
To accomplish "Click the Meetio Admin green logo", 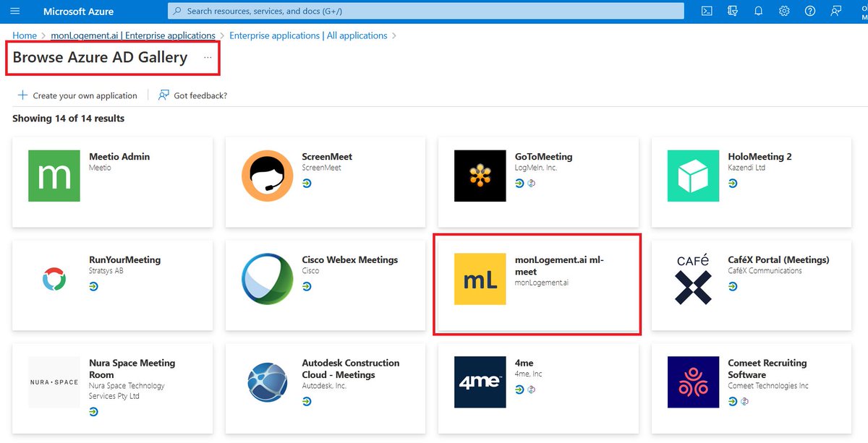I will coord(54,176).
